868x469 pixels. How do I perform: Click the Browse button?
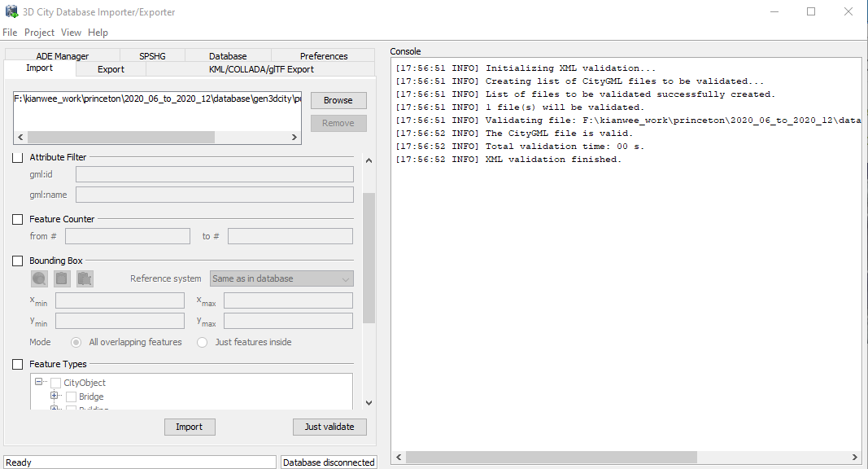338,100
